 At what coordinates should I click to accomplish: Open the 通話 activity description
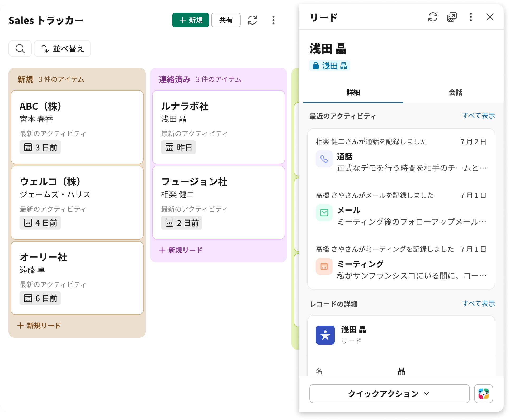pos(412,168)
